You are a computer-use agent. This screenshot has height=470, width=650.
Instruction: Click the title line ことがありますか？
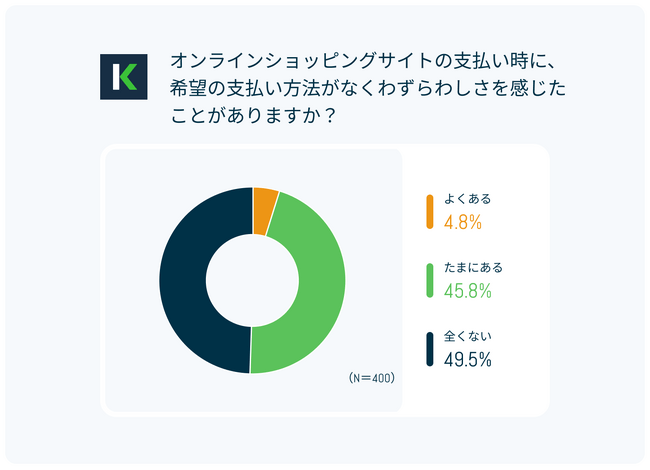[x=253, y=116]
